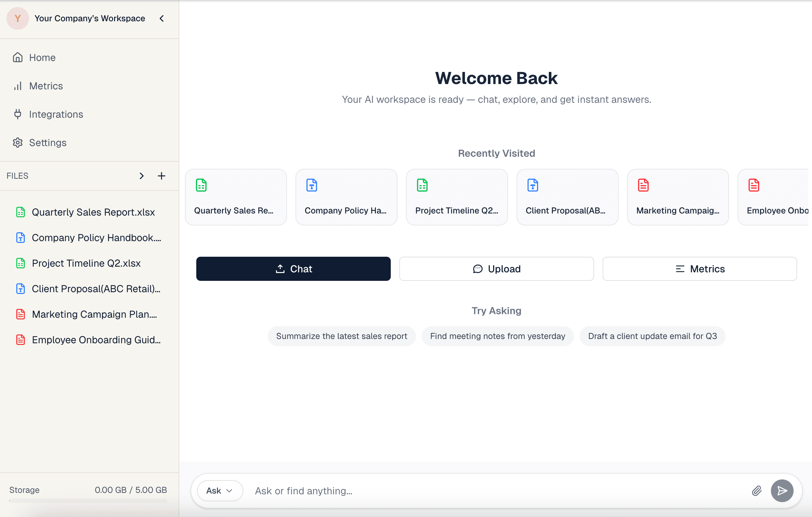Collapse the sidebar with left chevron
Viewport: 812px width, 517px height.
(x=162, y=18)
